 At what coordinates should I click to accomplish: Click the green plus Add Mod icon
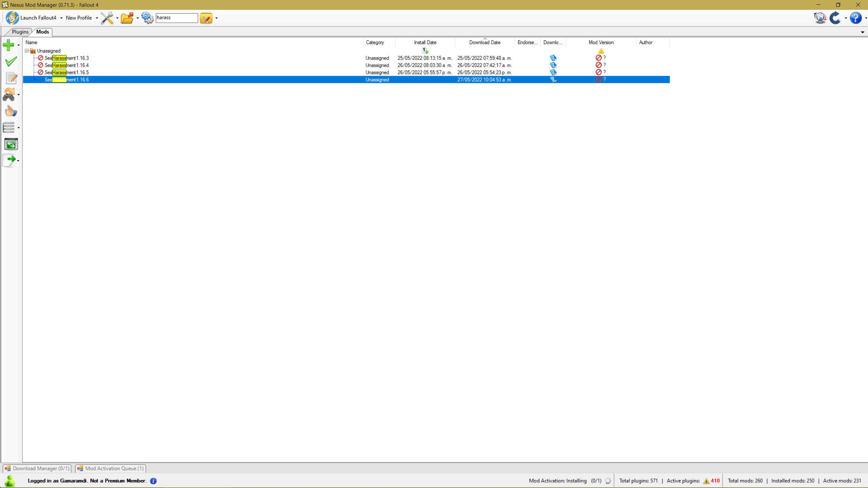pyautogui.click(x=8, y=45)
